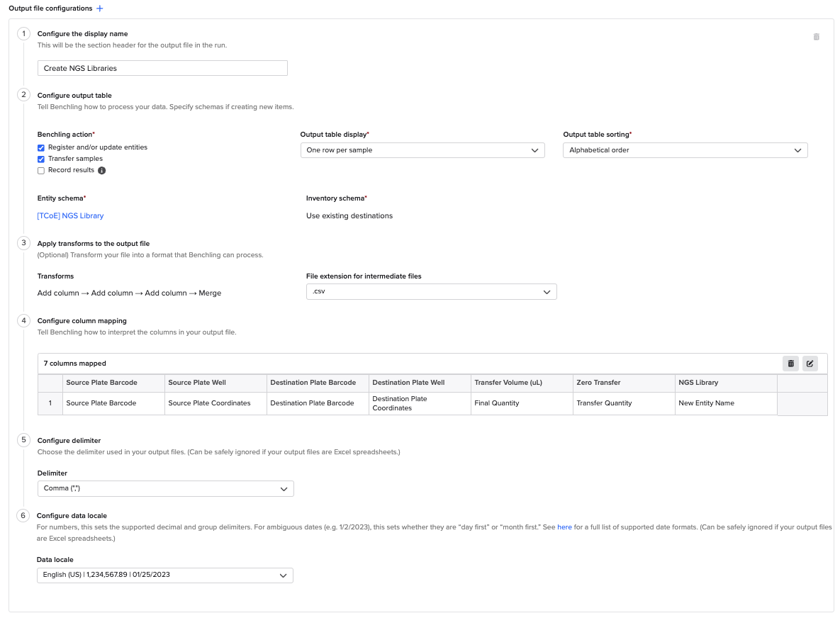The width and height of the screenshot is (840, 618).
Task: Click the Destination Plate Barcode column header
Action: pyautogui.click(x=318, y=383)
